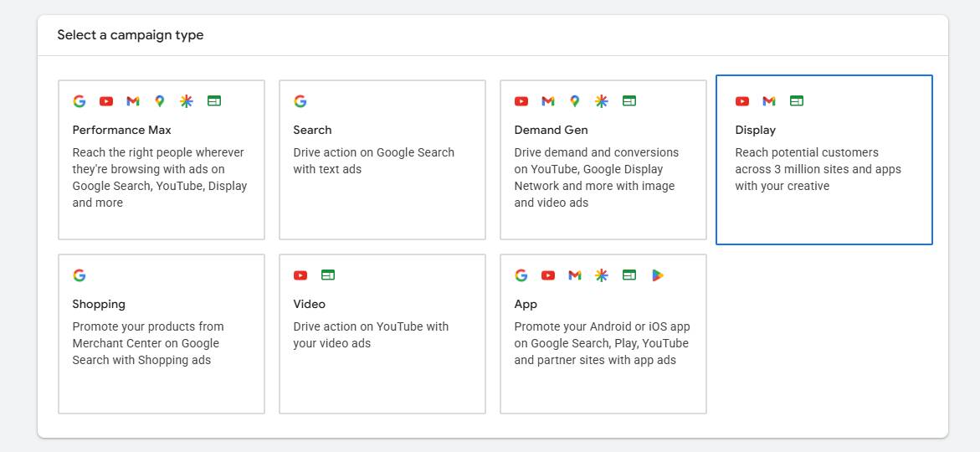980x452 pixels.
Task: Click the Google icon in Search card
Action: click(x=300, y=101)
